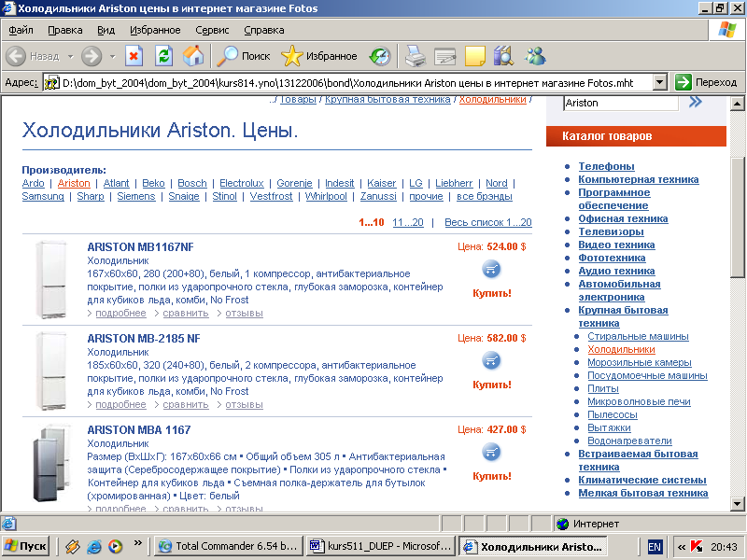Click the Переход go button
747x560 pixels.
[x=707, y=82]
